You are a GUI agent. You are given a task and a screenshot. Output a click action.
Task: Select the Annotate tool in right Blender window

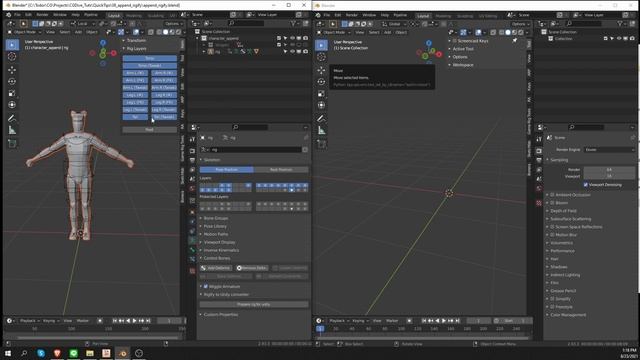pyautogui.click(x=321, y=119)
